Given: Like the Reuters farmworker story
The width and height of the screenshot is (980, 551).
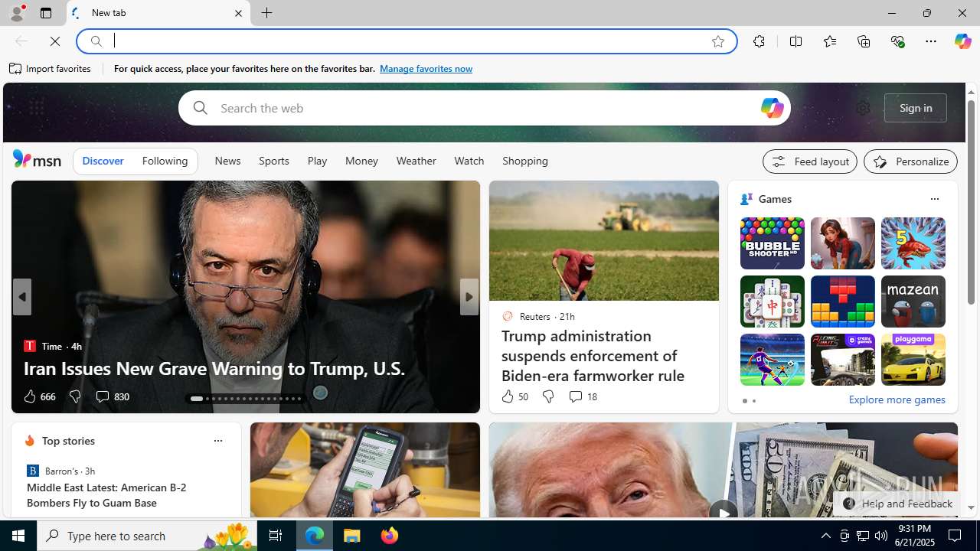Looking at the screenshot, I should 514,396.
